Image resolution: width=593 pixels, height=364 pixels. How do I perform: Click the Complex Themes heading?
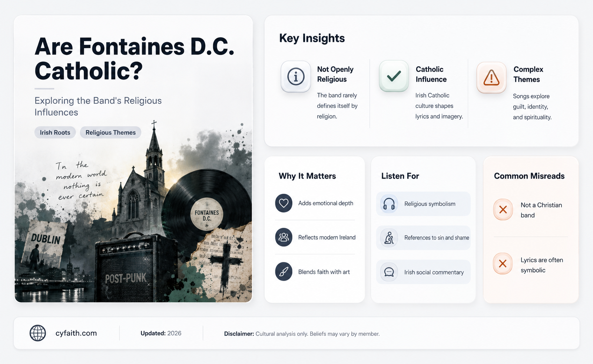click(x=528, y=74)
